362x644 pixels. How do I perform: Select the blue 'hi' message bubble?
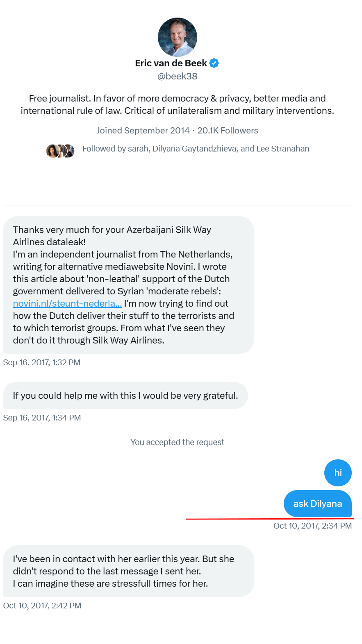point(338,473)
